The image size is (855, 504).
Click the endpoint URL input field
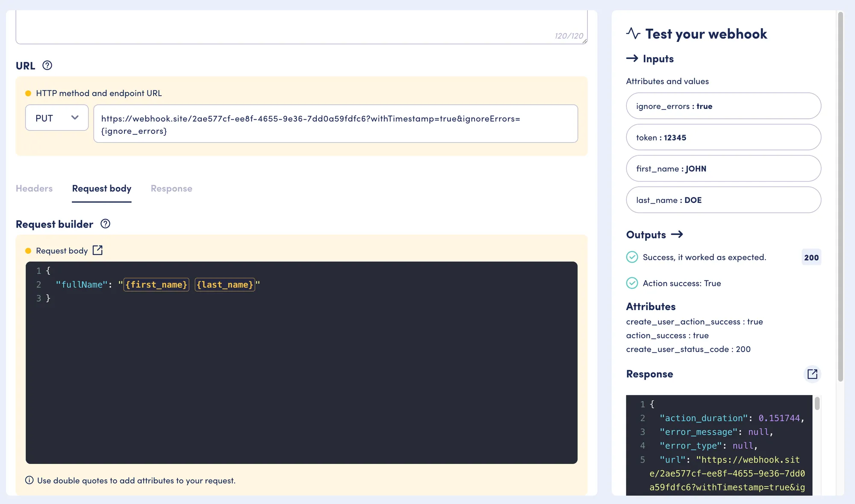point(336,124)
